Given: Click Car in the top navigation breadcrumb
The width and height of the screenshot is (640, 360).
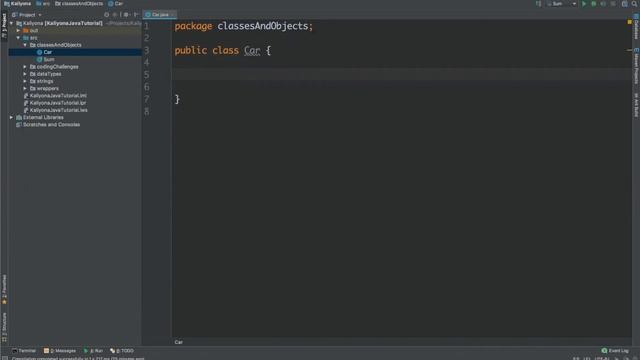Looking at the screenshot, I should click(x=116, y=4).
